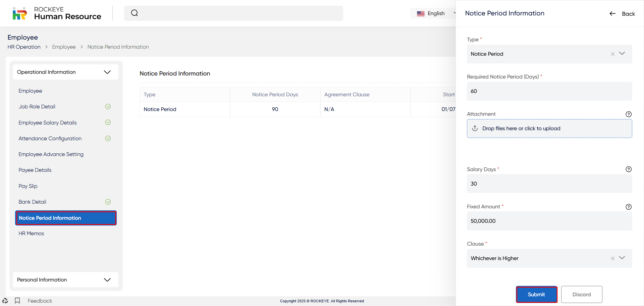Collapse Operational Information section

point(66,72)
